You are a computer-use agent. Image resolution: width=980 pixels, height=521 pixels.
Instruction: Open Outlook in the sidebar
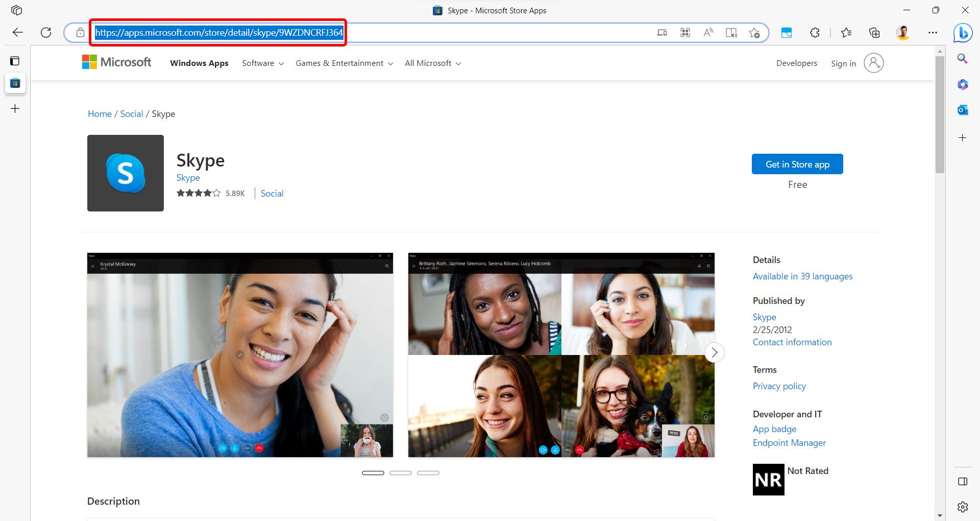tap(963, 110)
